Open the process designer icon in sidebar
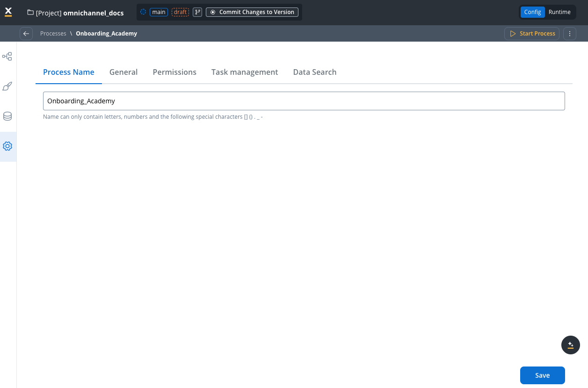This screenshot has width=588, height=388. (7, 56)
